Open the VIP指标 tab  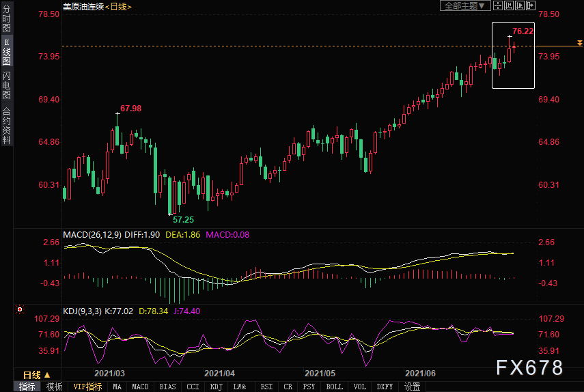click(x=87, y=387)
